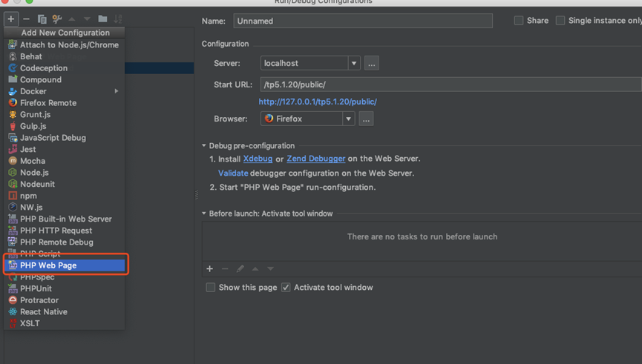
Task: Click the Sort Configurations icon
Action: click(x=118, y=19)
